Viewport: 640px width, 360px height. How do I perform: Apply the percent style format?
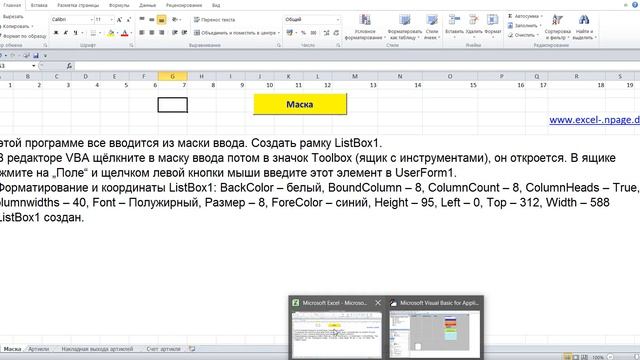[303, 33]
